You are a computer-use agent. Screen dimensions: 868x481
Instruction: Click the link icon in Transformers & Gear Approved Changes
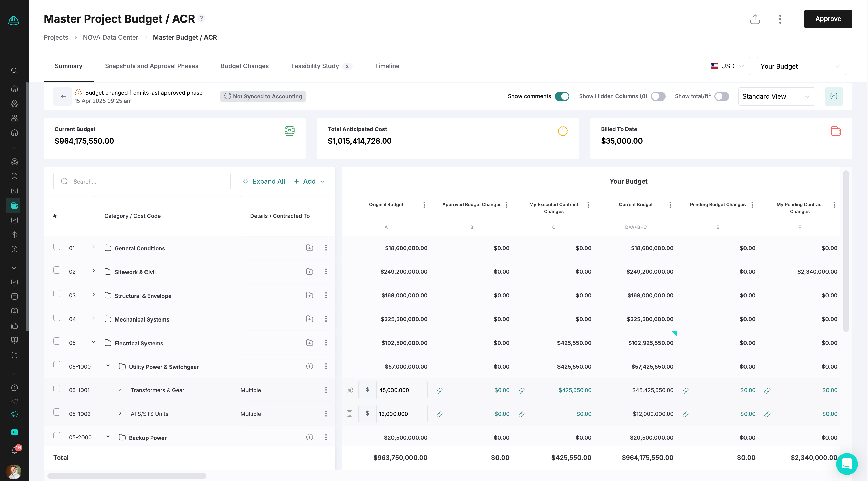[x=439, y=390]
